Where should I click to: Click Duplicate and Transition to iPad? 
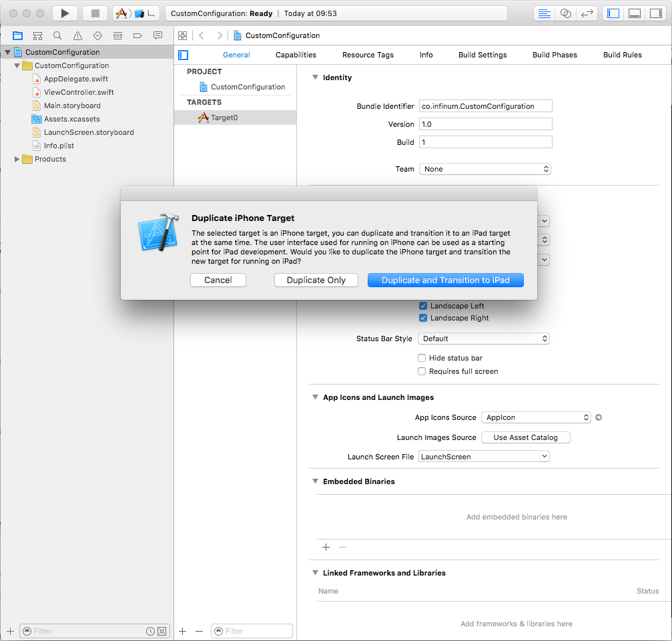click(445, 280)
